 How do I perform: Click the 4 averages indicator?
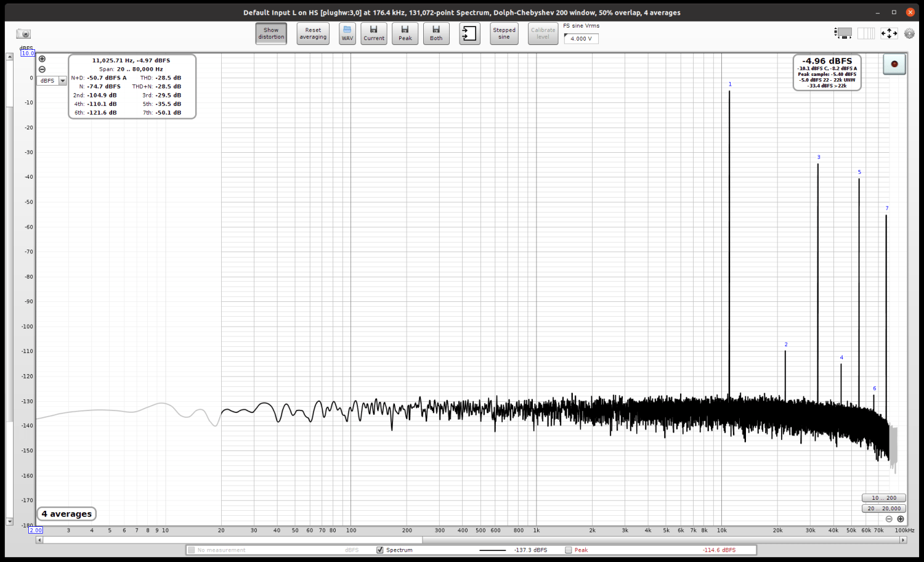[x=67, y=514]
